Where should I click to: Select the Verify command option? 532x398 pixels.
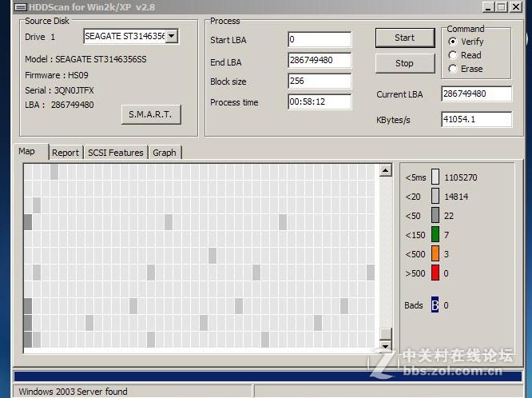(x=453, y=42)
